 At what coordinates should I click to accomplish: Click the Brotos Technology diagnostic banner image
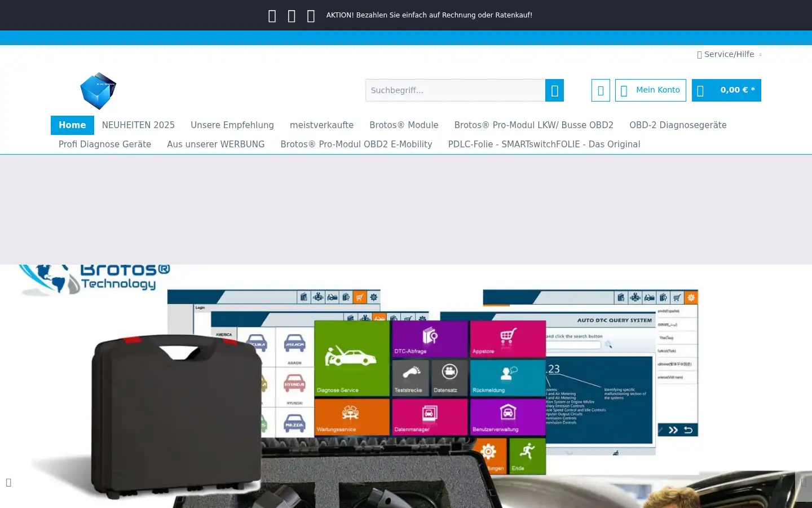(406, 387)
